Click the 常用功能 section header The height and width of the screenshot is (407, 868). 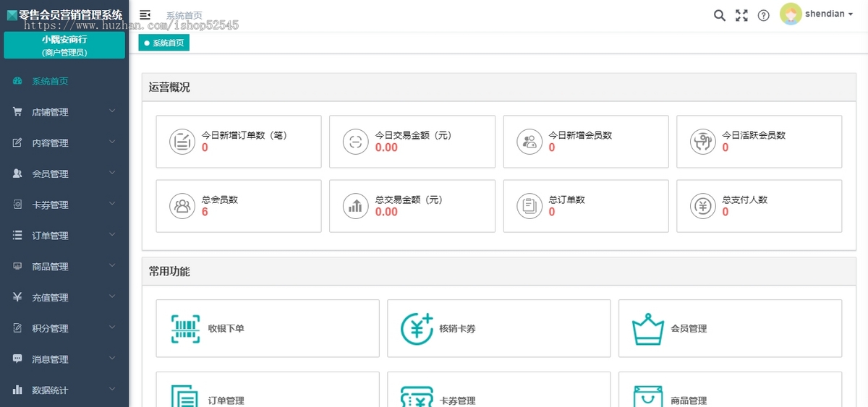tap(498, 272)
